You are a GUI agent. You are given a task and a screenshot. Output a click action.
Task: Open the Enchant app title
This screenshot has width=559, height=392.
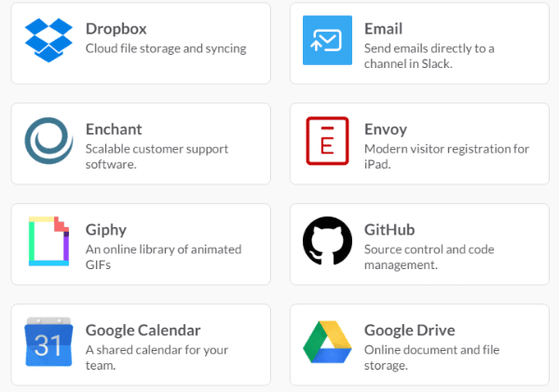click(114, 129)
